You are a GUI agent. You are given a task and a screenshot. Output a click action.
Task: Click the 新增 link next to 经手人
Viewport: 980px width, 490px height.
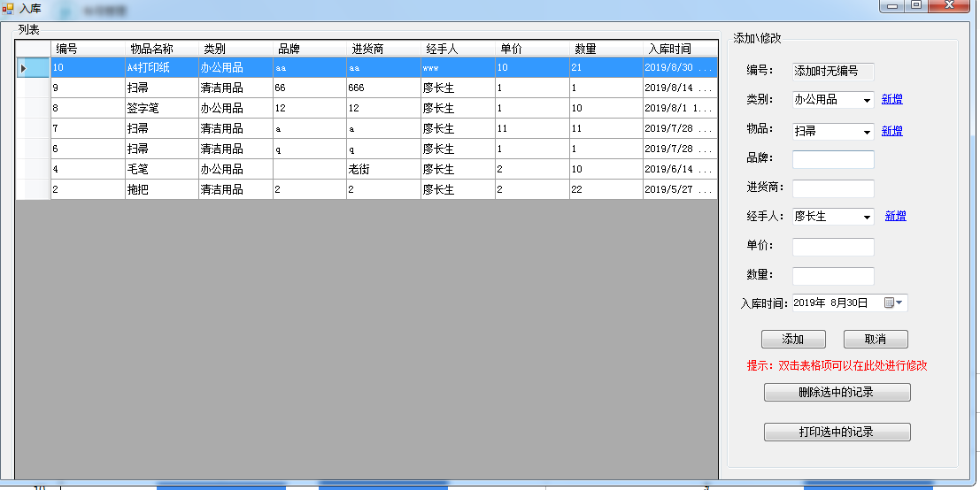[x=895, y=216]
